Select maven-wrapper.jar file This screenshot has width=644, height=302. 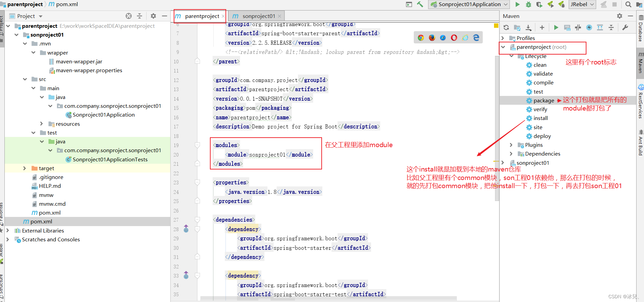click(x=79, y=62)
